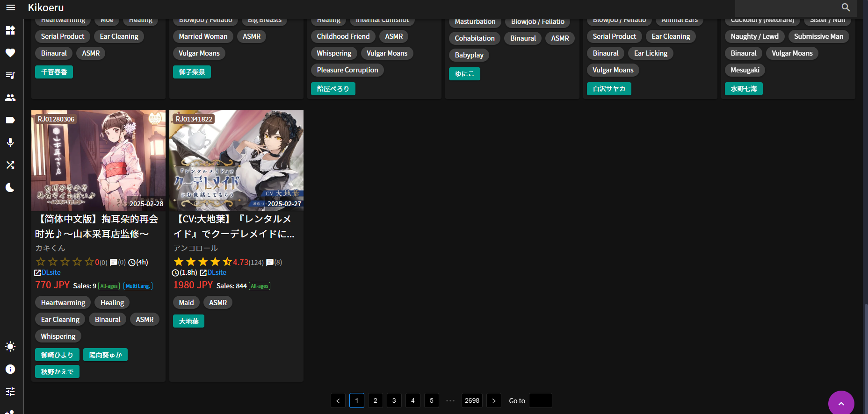Select page 1 in pagination
This screenshot has height=414, width=868.
357,400
